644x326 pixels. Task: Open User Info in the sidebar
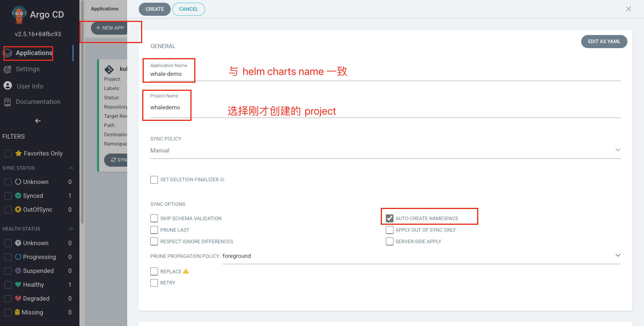pos(30,86)
